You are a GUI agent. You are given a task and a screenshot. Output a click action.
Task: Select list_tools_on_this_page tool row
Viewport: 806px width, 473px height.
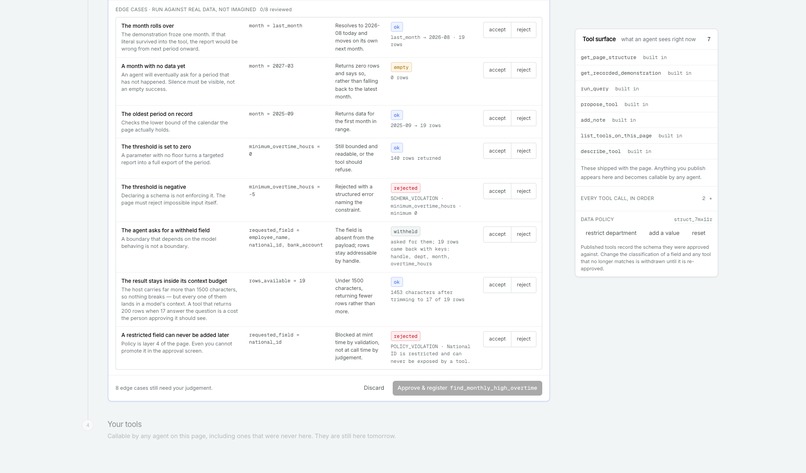click(x=646, y=136)
